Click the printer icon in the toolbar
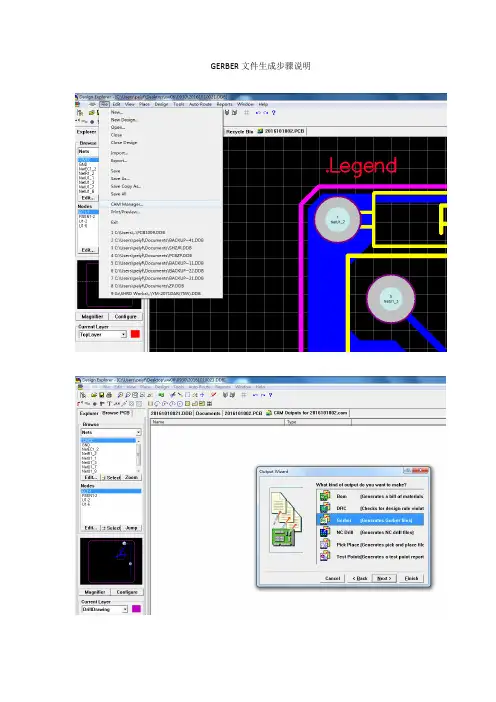Screen dimensions: 496x702 (109, 395)
